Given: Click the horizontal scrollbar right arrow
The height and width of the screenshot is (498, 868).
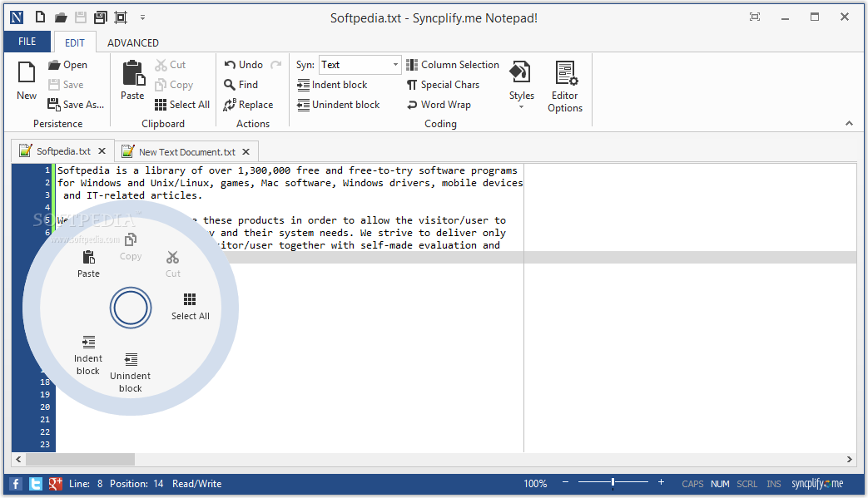Looking at the screenshot, I should [x=849, y=459].
